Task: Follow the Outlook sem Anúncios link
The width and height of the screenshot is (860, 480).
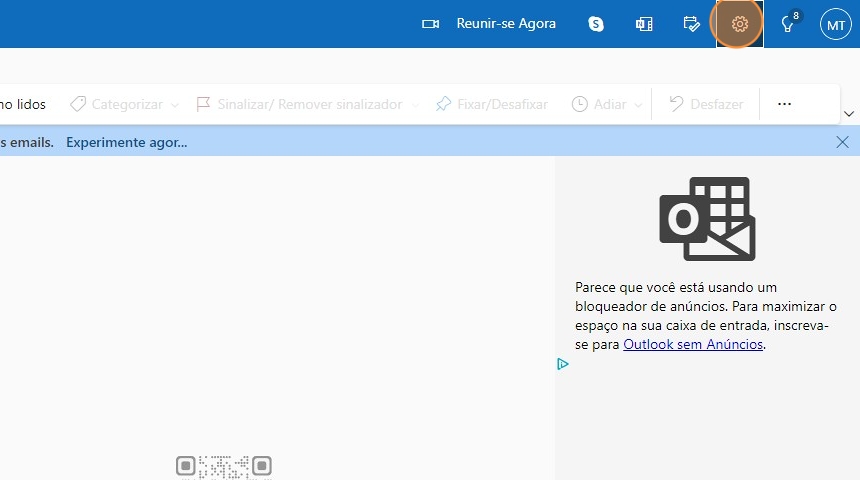Action: pos(693,344)
